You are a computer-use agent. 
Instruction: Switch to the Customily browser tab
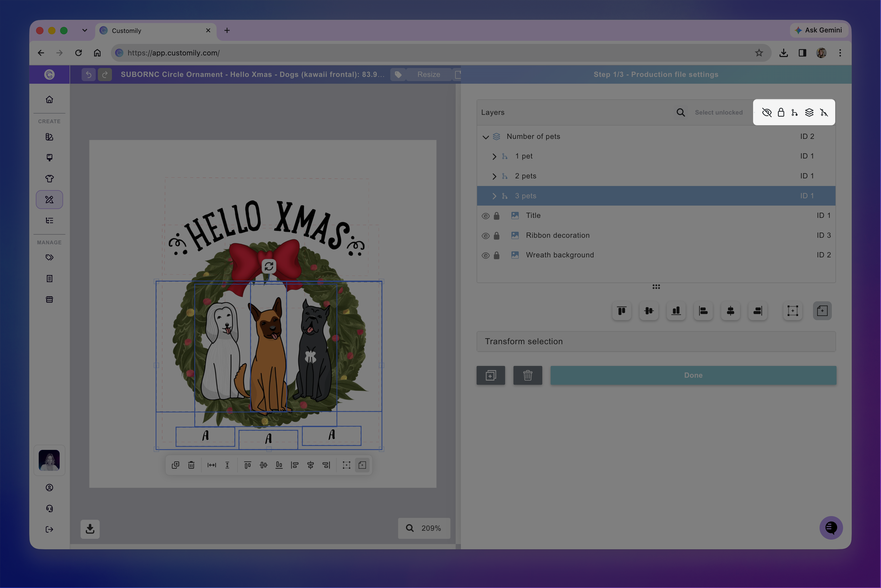coord(155,31)
